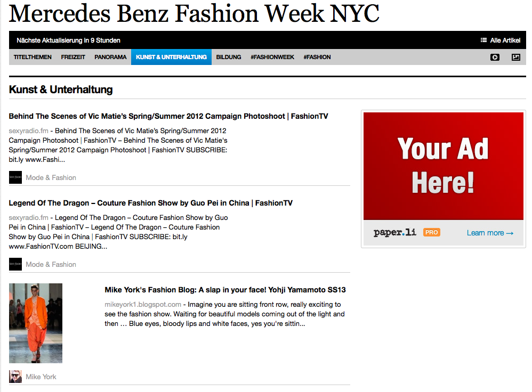Viewport: 532px width, 392px height.
Task: Open the Vic Matie campaign photoshoot article
Action: (168, 116)
